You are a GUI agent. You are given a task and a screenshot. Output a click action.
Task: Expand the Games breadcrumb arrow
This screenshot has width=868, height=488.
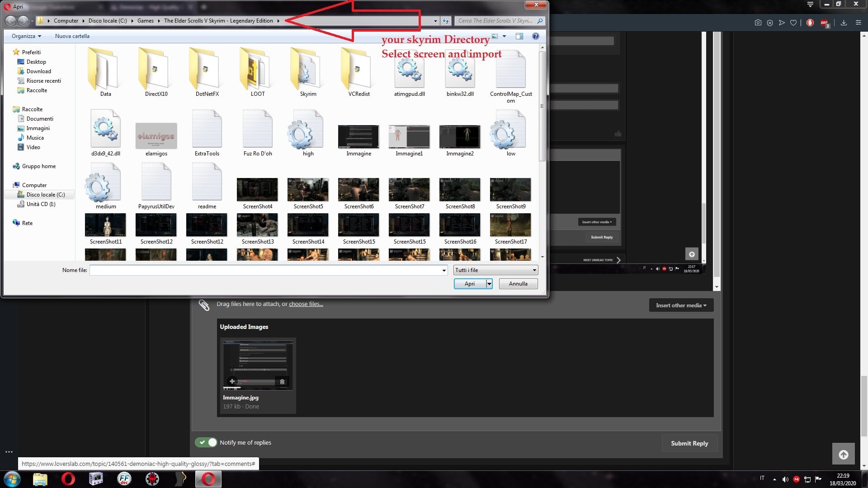click(x=159, y=21)
